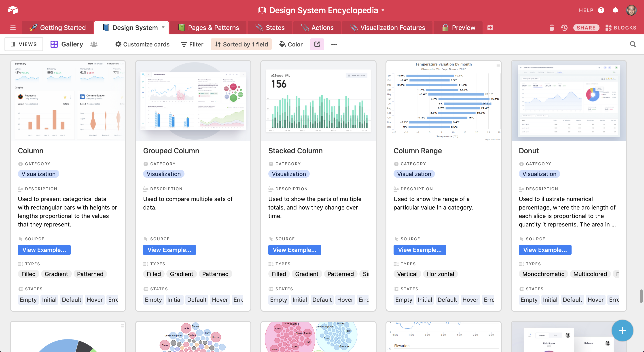Open the help question mark icon
Image resolution: width=644 pixels, height=352 pixels.
601,10
